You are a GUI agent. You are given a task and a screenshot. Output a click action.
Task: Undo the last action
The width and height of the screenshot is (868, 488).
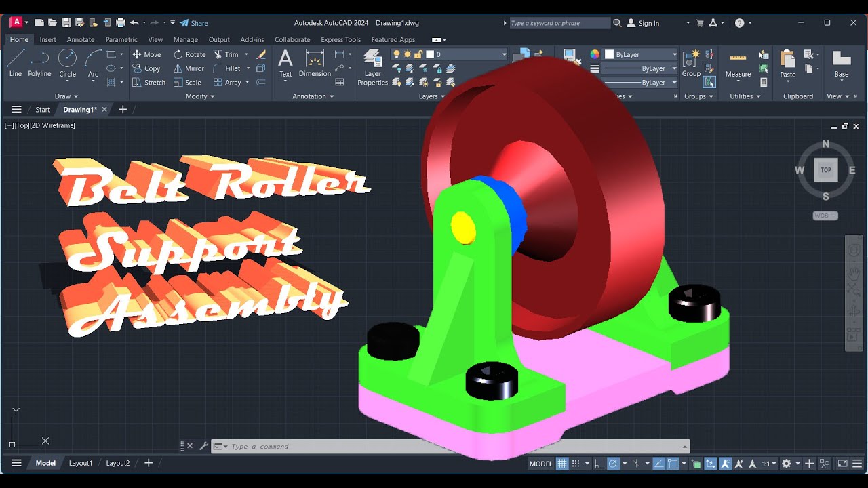[x=134, y=23]
